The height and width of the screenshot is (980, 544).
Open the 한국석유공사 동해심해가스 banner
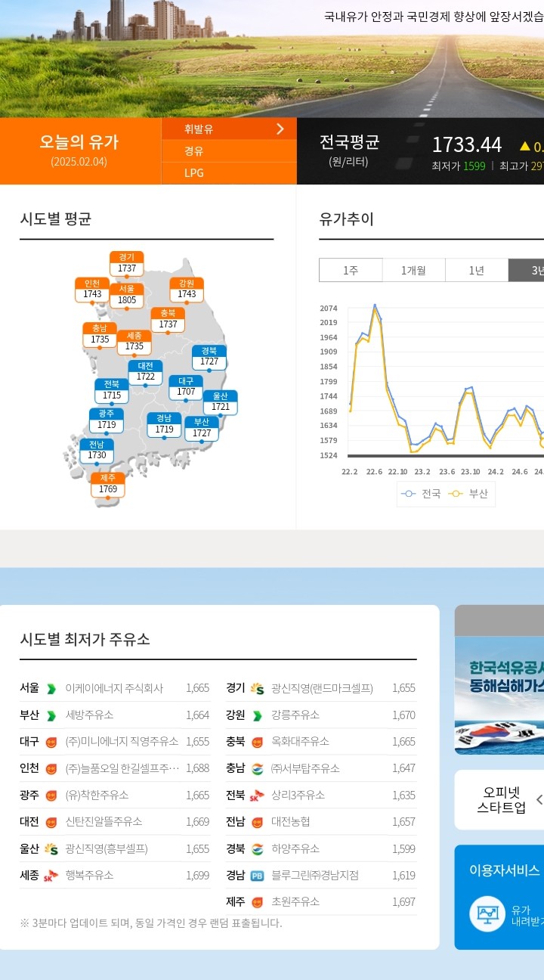click(499, 695)
